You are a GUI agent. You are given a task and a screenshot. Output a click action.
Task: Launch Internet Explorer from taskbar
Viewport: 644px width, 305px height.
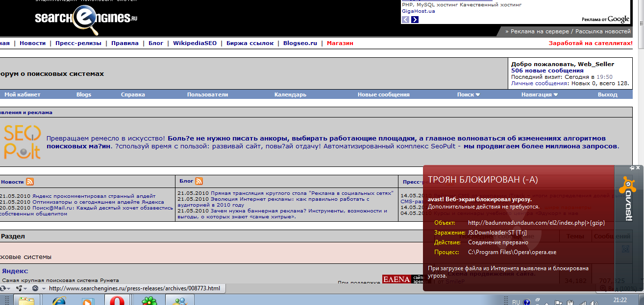(58, 301)
